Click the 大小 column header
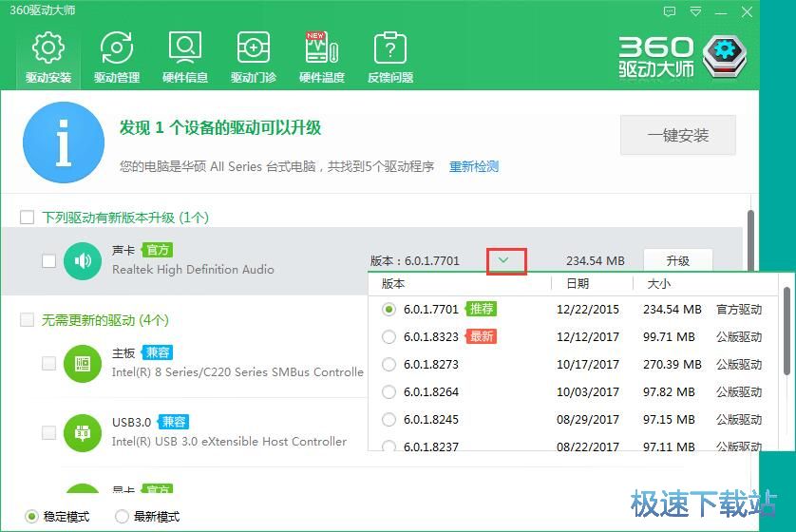Screen dimensions: 796x532 coord(659,284)
